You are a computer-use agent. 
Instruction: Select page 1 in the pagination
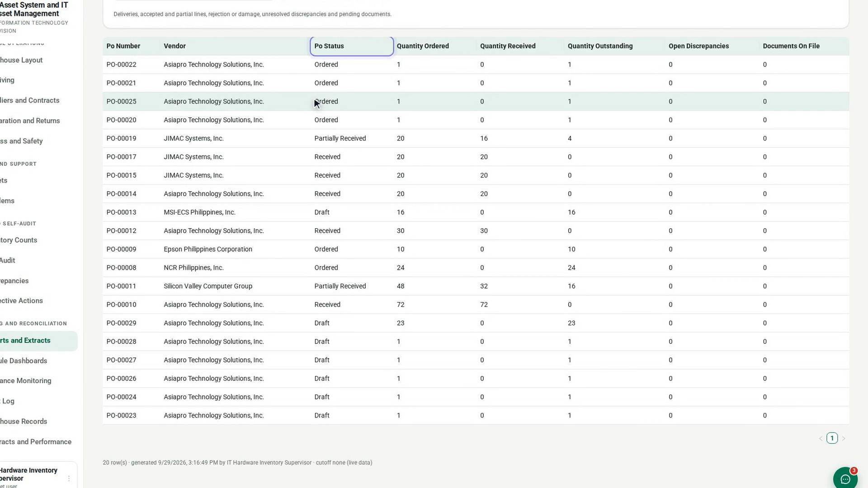pyautogui.click(x=832, y=438)
